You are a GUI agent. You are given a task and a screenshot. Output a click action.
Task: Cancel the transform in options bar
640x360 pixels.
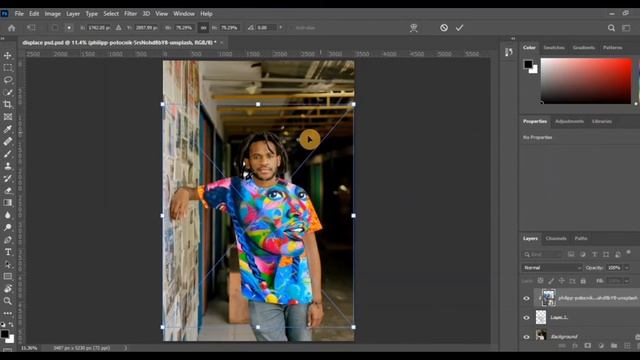click(x=444, y=28)
